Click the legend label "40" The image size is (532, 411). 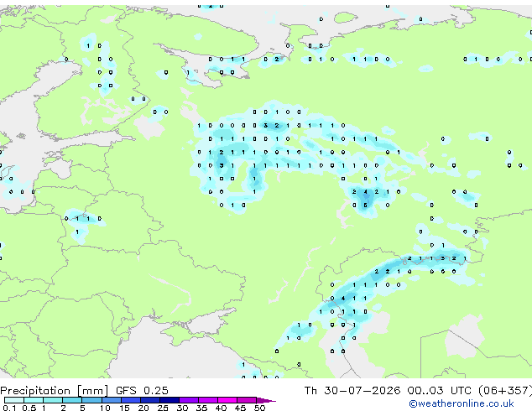click(x=221, y=408)
